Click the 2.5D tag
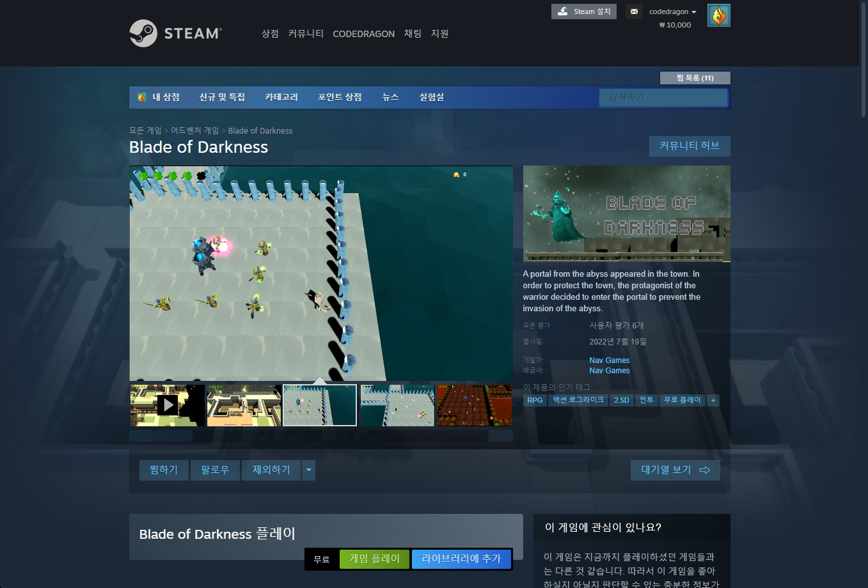Screen dimensions: 868x588 pyautogui.click(x=622, y=400)
